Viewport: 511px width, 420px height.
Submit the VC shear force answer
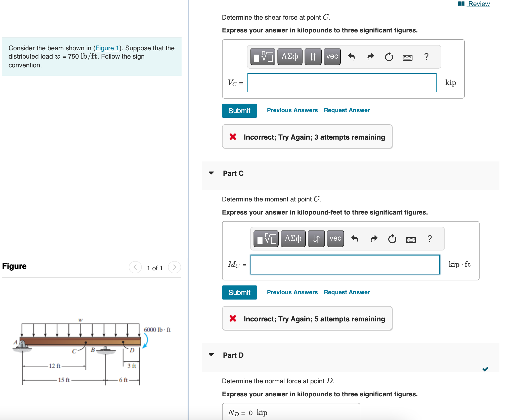tap(239, 111)
